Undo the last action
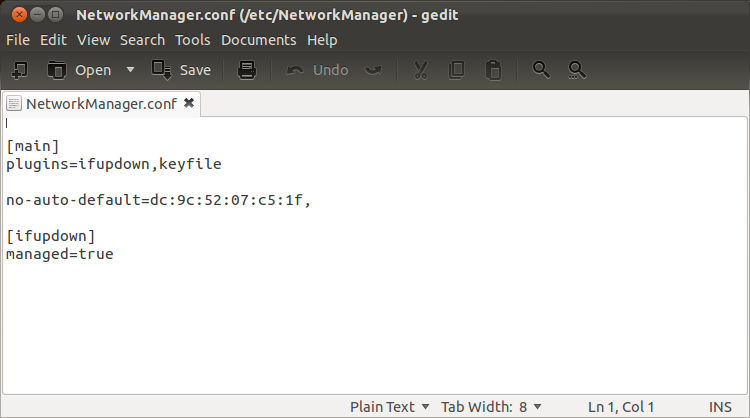Screen dimensions: 750x418 [317, 70]
